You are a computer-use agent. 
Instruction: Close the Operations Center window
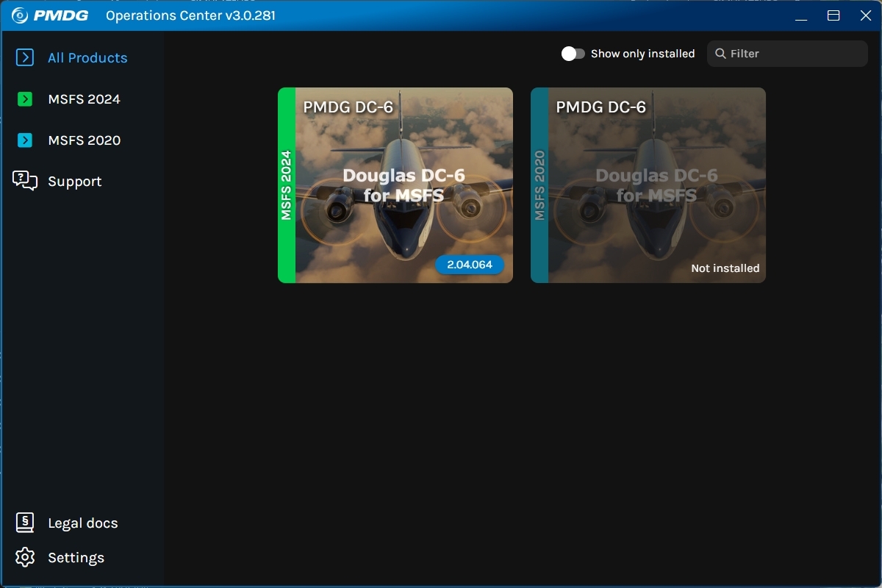[x=866, y=15]
